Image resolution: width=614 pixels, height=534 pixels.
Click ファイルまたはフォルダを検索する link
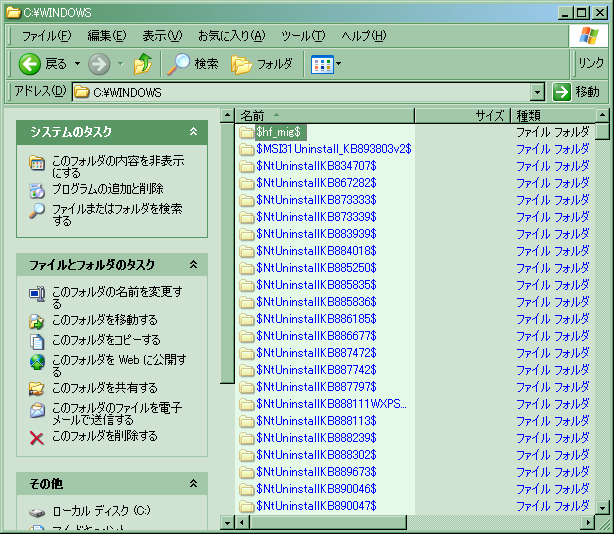[117, 214]
